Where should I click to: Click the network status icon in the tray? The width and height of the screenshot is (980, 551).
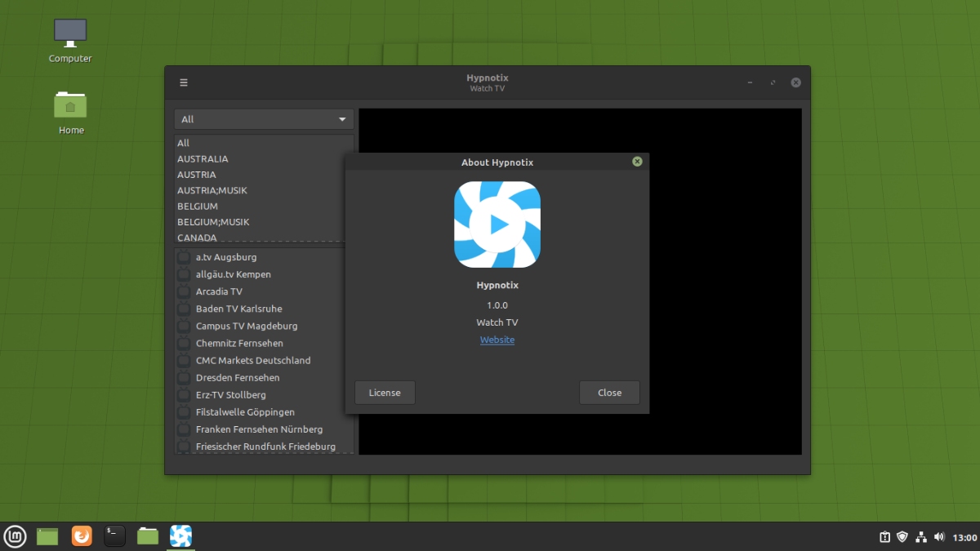pos(920,536)
